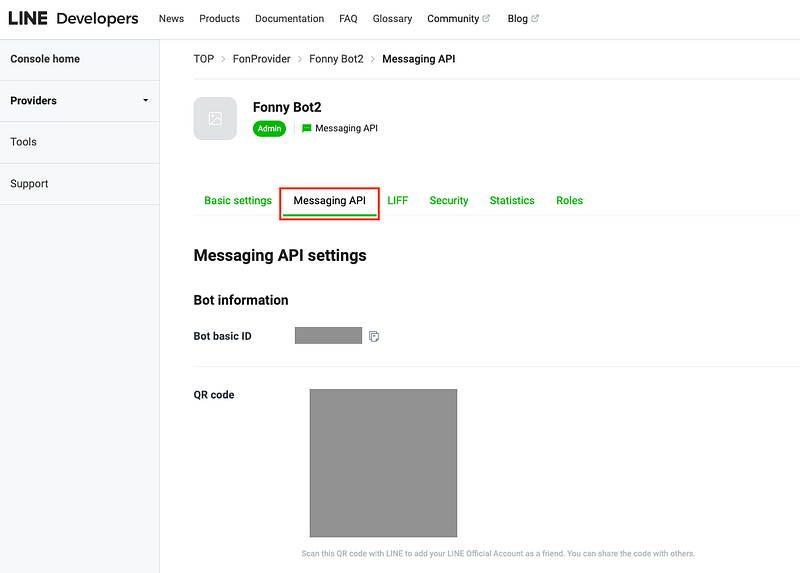800x573 pixels.
Task: Click the Scan this QR code description text
Action: (x=498, y=554)
